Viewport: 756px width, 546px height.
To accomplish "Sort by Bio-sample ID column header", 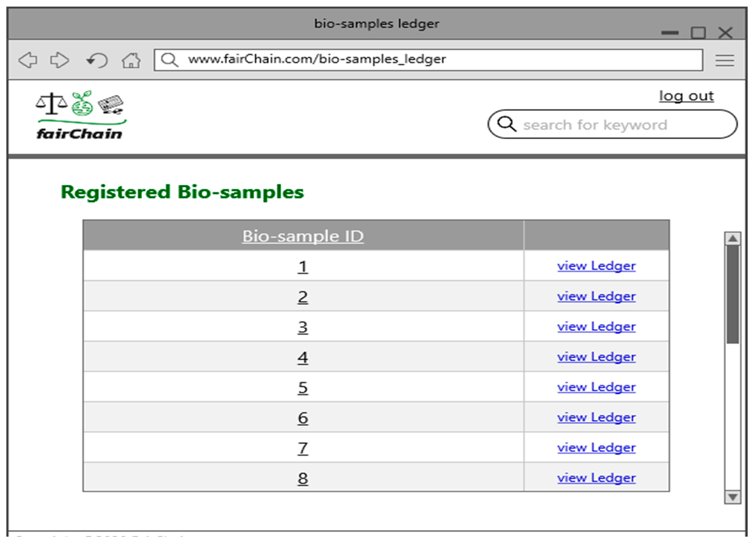I will click(303, 236).
